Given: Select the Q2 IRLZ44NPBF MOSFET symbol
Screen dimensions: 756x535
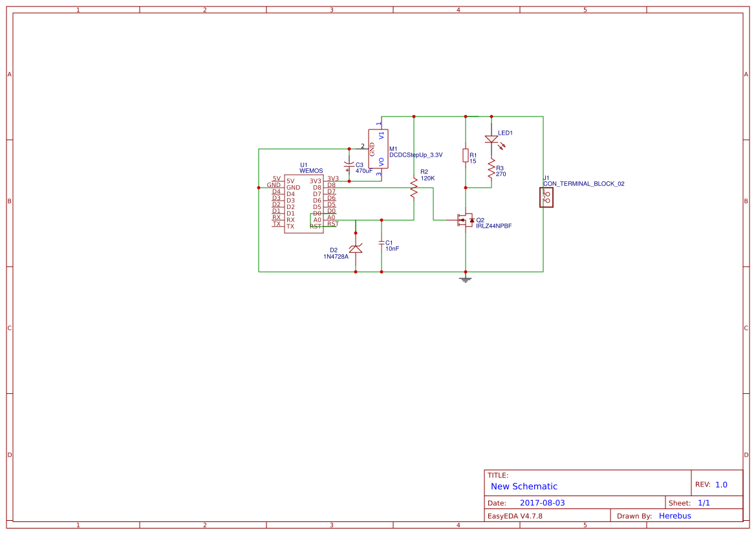Looking at the screenshot, I should [467, 221].
